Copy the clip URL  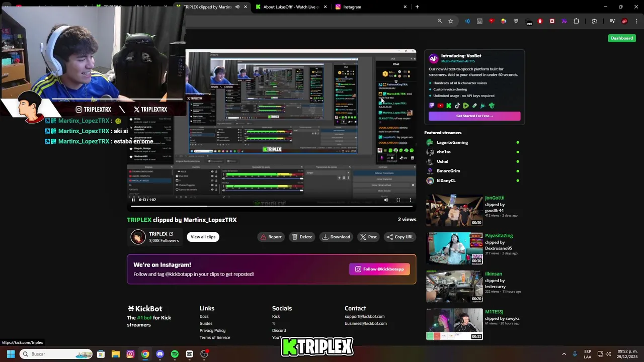399,237
